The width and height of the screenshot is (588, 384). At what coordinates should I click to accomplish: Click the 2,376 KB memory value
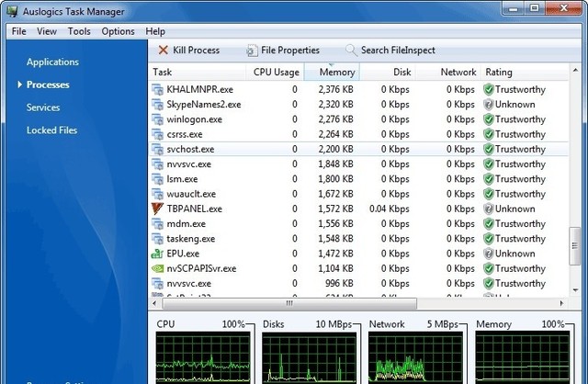tap(335, 89)
